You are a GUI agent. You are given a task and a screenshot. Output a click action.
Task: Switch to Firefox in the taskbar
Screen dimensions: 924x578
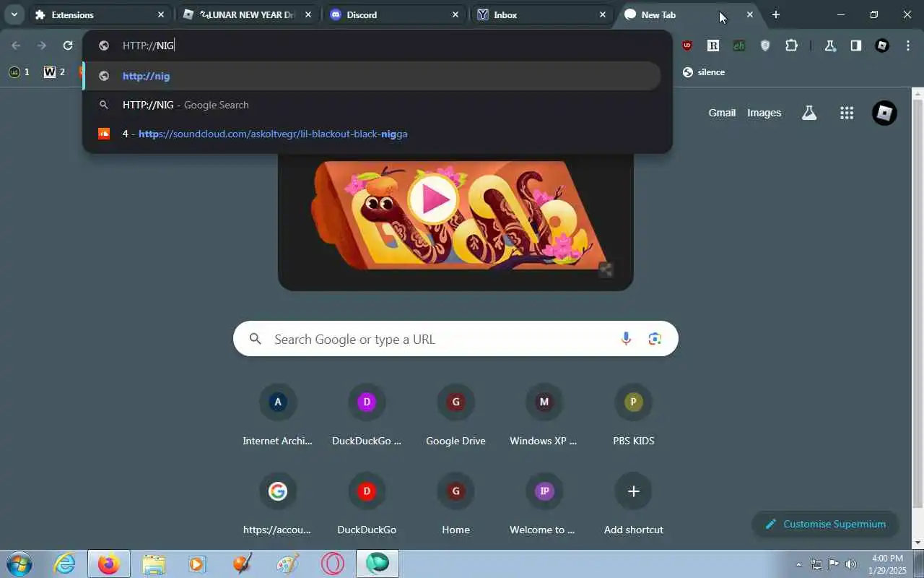(x=109, y=564)
